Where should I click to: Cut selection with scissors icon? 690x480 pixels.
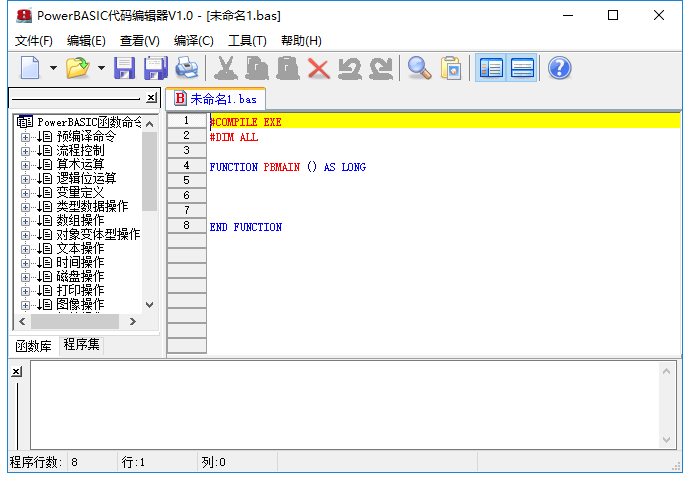(226, 68)
